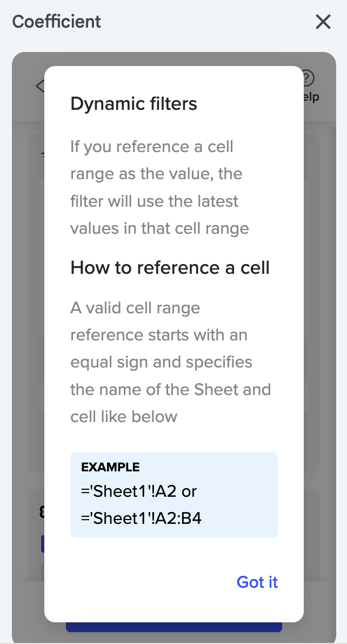The height and width of the screenshot is (644, 347).
Task: Click the Coefficient panel title
Action: (x=57, y=22)
